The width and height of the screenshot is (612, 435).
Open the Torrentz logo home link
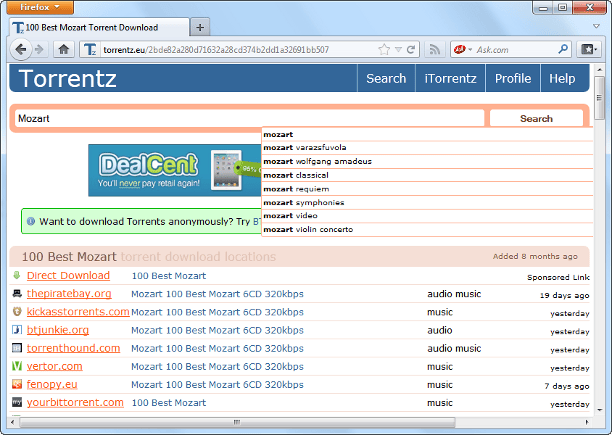tap(67, 78)
